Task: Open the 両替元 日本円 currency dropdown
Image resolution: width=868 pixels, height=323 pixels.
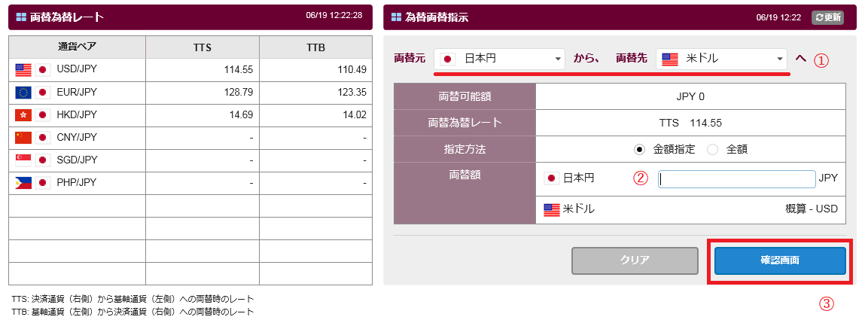Action: (500, 59)
